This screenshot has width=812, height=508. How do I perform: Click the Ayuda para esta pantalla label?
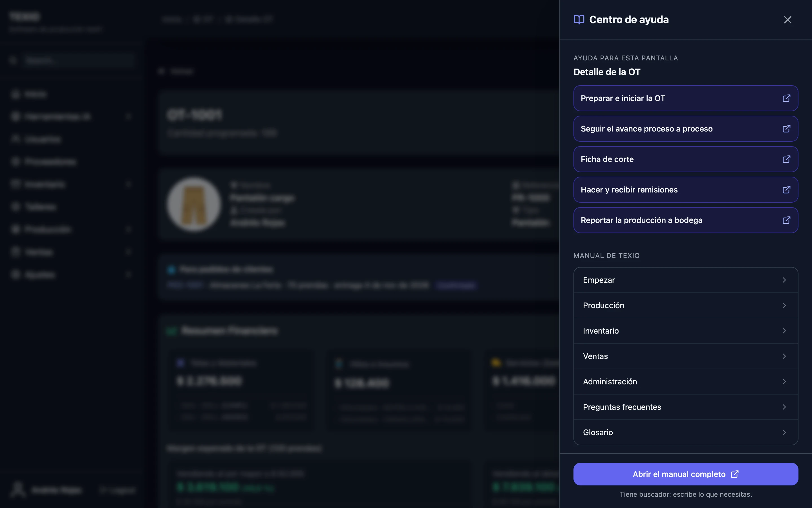coord(625,58)
